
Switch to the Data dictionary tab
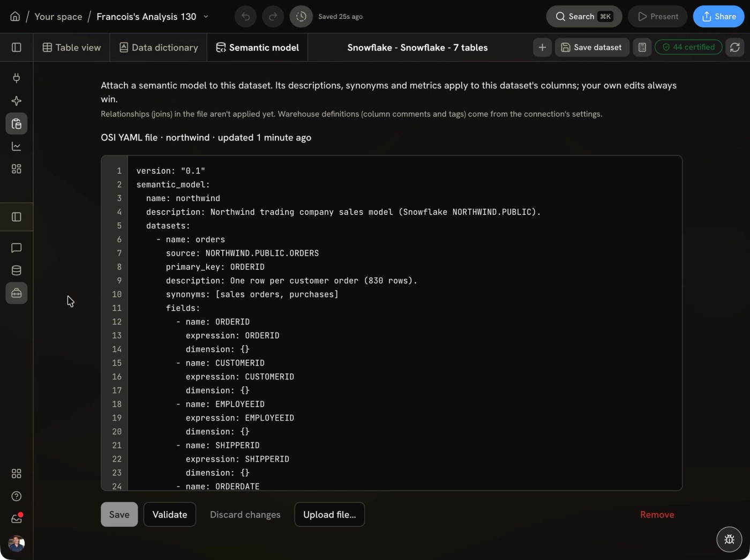click(159, 48)
